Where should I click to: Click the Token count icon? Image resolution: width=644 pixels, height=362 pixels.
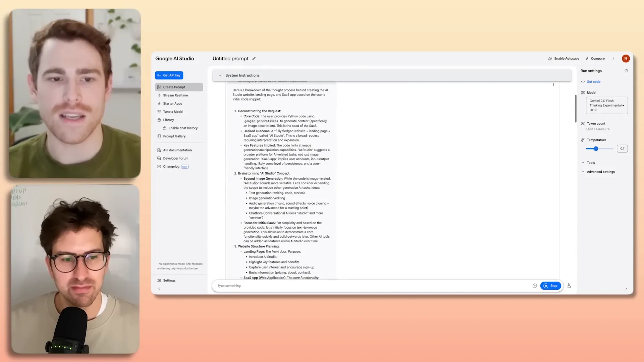(583, 124)
